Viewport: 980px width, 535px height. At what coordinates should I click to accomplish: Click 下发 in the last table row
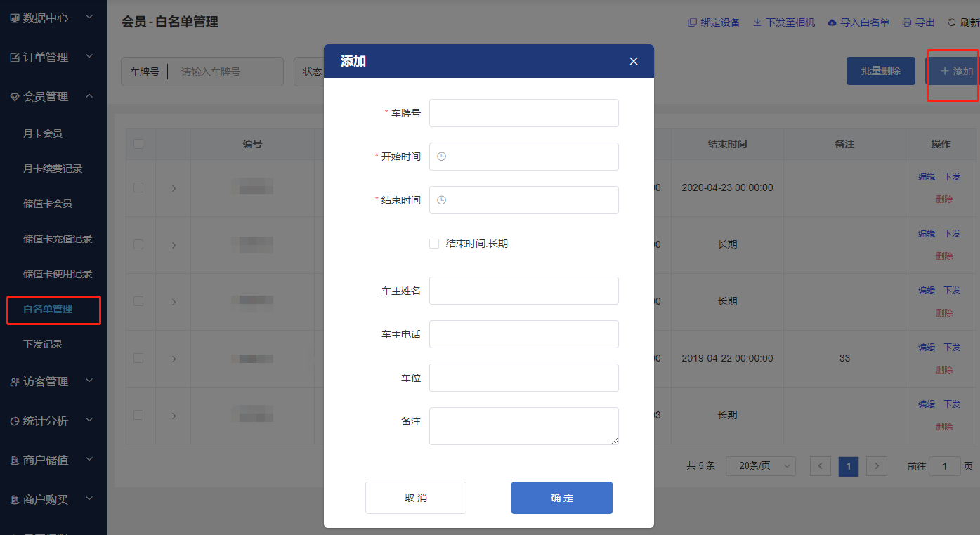(x=952, y=404)
